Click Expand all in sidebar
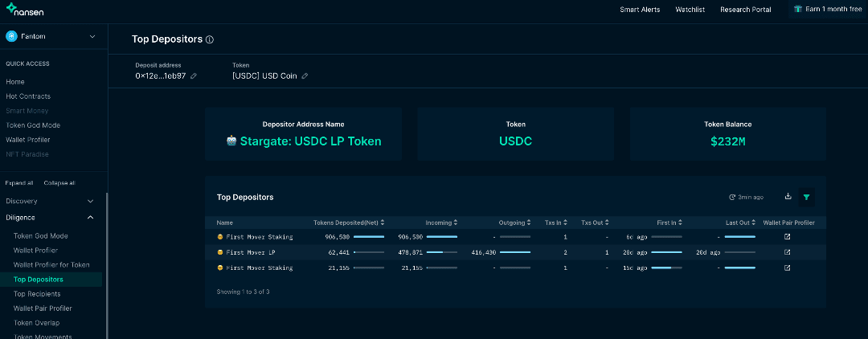 point(19,183)
